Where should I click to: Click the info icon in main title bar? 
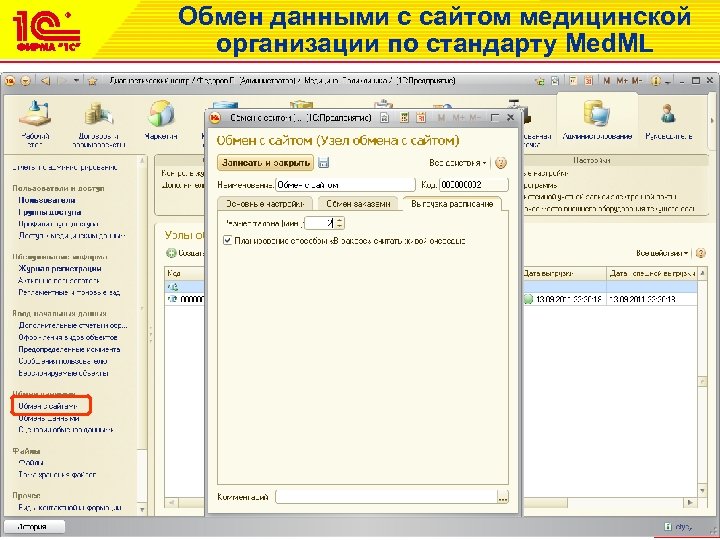[x=656, y=81]
